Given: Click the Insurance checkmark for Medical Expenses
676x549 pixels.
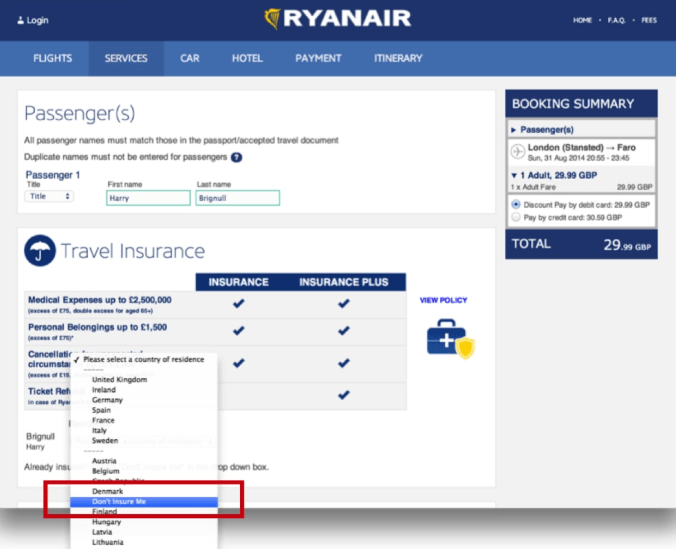Looking at the screenshot, I should click(x=238, y=304).
